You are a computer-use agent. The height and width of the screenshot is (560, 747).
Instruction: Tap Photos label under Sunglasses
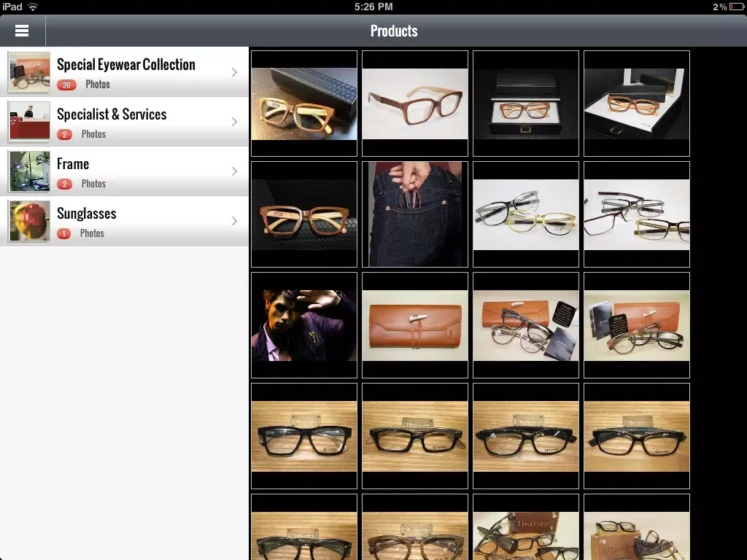point(92,233)
